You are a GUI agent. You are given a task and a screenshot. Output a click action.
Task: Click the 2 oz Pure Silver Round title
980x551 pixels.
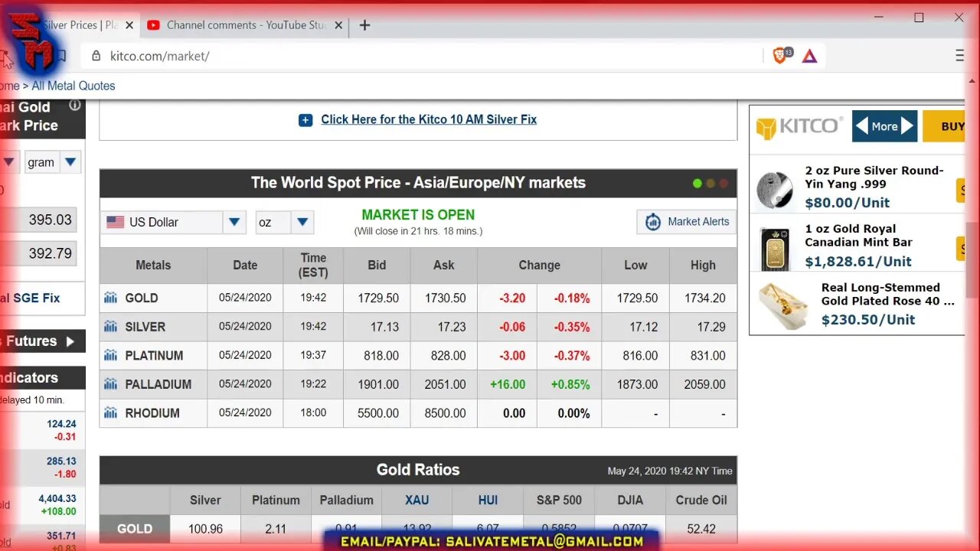[x=874, y=177]
